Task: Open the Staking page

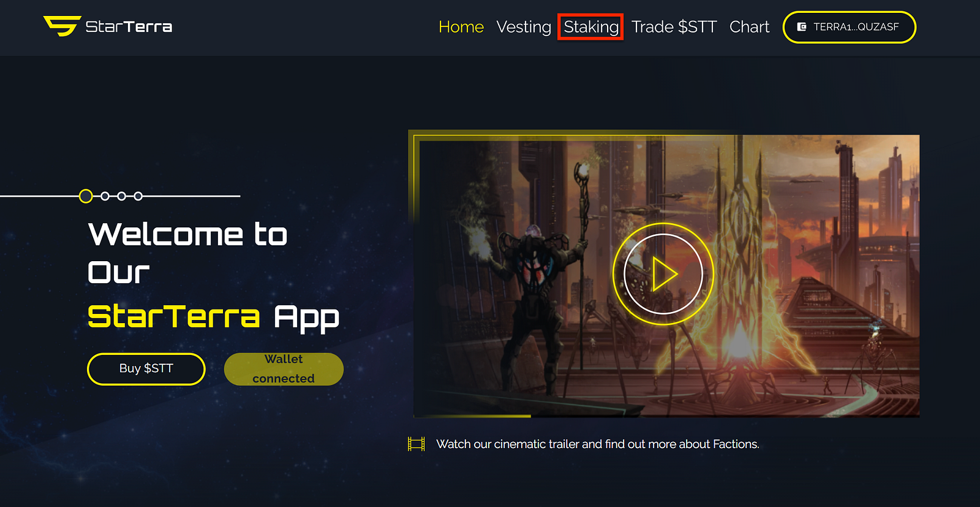Action: pyautogui.click(x=591, y=27)
